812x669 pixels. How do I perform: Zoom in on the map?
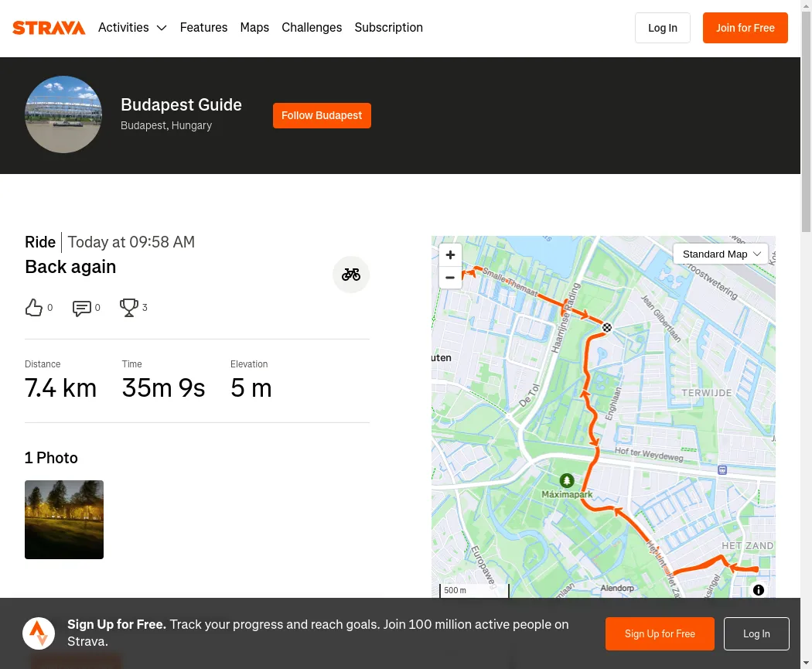coord(450,254)
